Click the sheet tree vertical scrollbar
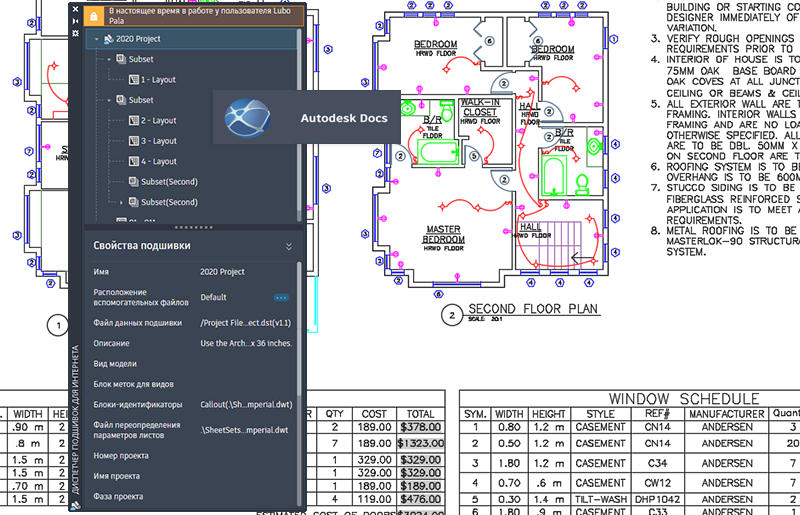800x515 pixels. tap(299, 125)
